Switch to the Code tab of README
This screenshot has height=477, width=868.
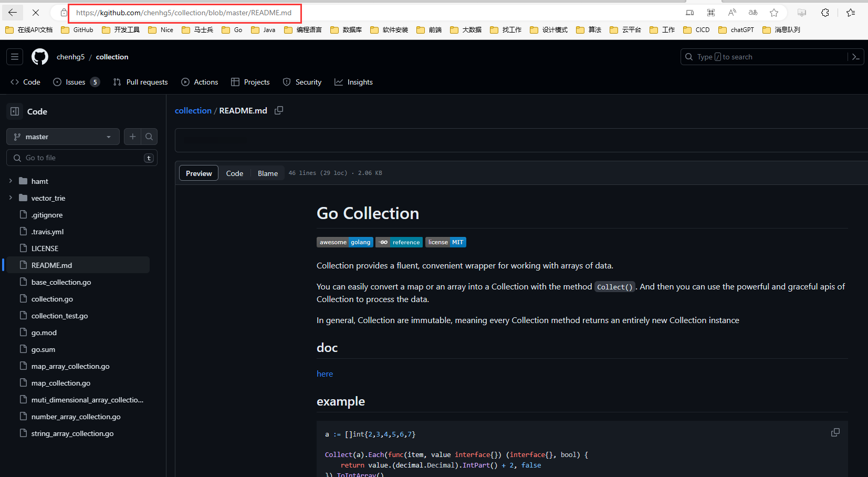(x=234, y=173)
